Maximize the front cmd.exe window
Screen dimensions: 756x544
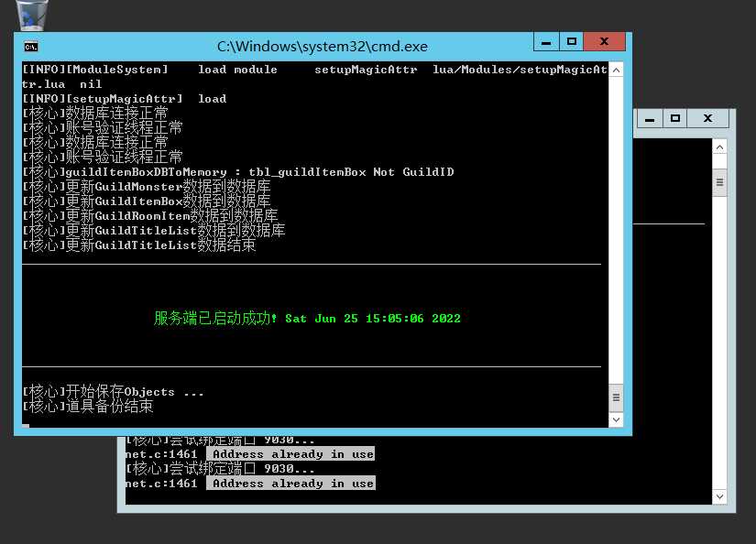(571, 42)
